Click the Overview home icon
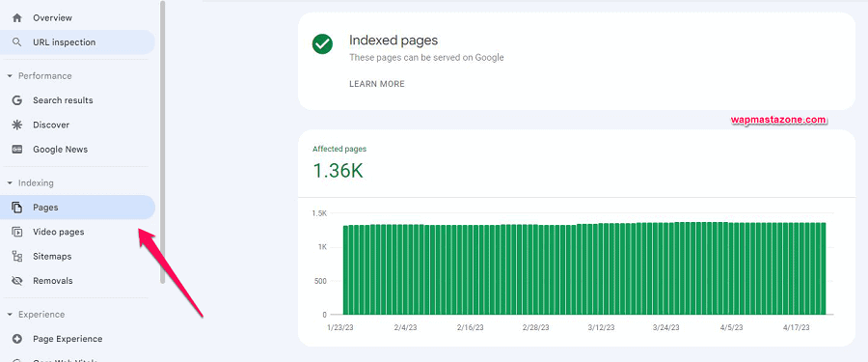This screenshot has height=362, width=868. pos(17,17)
